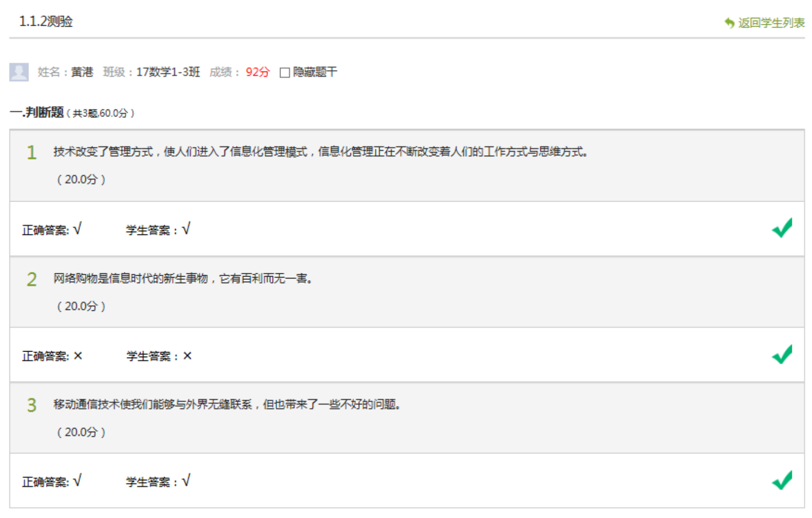This screenshot has height=518, width=812.
Task: Click the 1.1.2测验 page title
Action: point(46,22)
